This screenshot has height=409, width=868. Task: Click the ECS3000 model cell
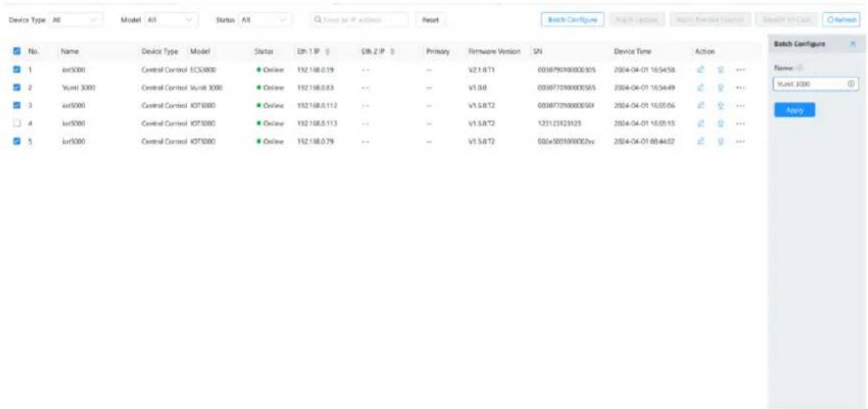click(x=203, y=70)
